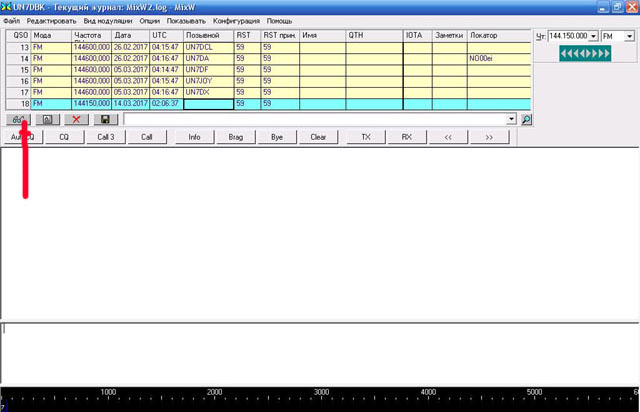Click the Мода column header

(x=51, y=36)
